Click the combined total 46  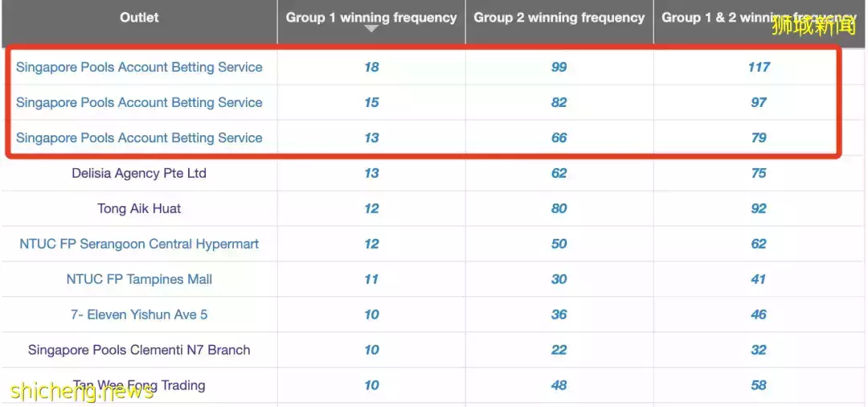(x=759, y=315)
